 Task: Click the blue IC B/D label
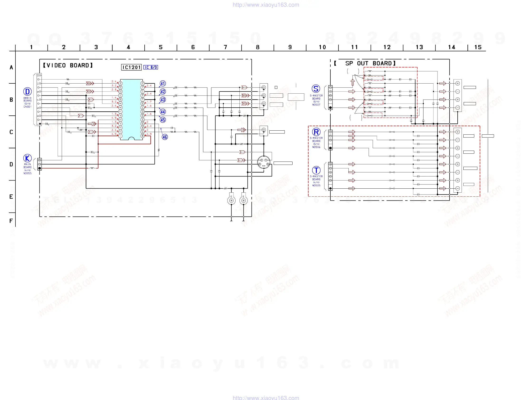coord(151,67)
